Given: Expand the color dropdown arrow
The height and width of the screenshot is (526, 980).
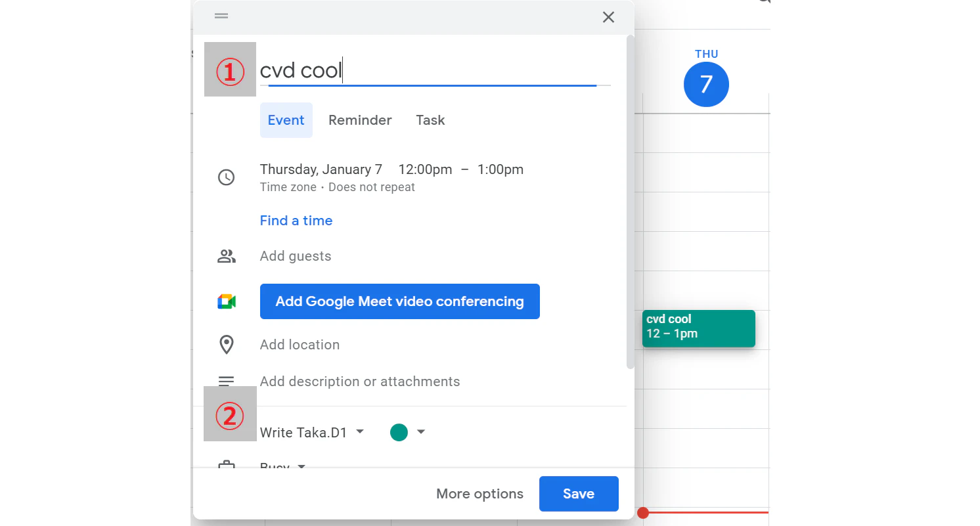Looking at the screenshot, I should 421,432.
